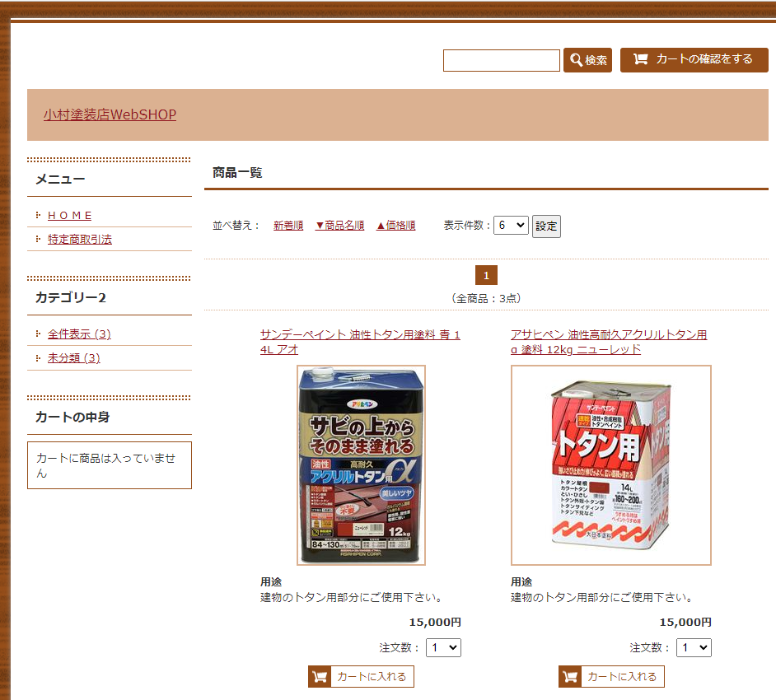
Task: Open 小村塗装店WebSHOP title link
Action: tap(110, 114)
